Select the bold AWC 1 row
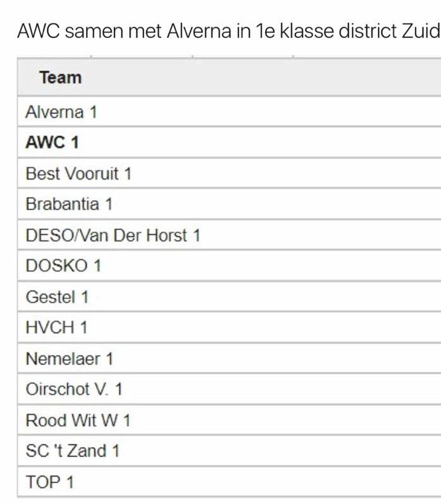This screenshot has width=441, height=504. (52, 142)
